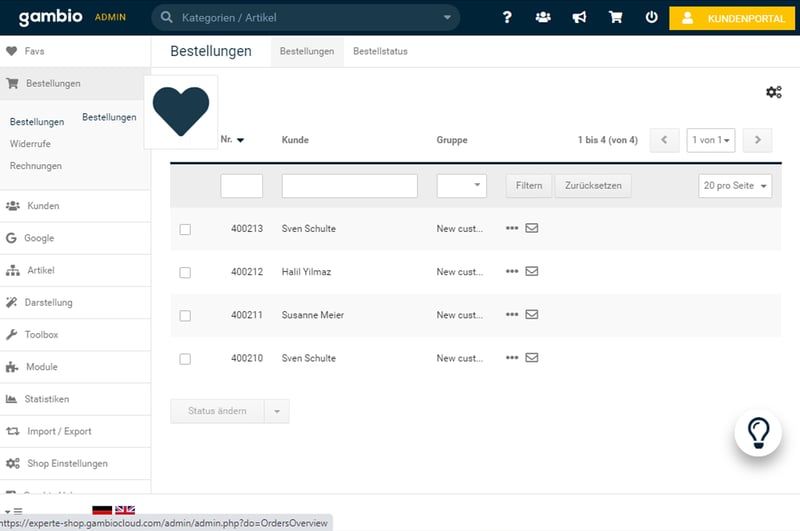800x531 pixels.
Task: Open Kunden in the sidebar menu
Action: pos(43,206)
